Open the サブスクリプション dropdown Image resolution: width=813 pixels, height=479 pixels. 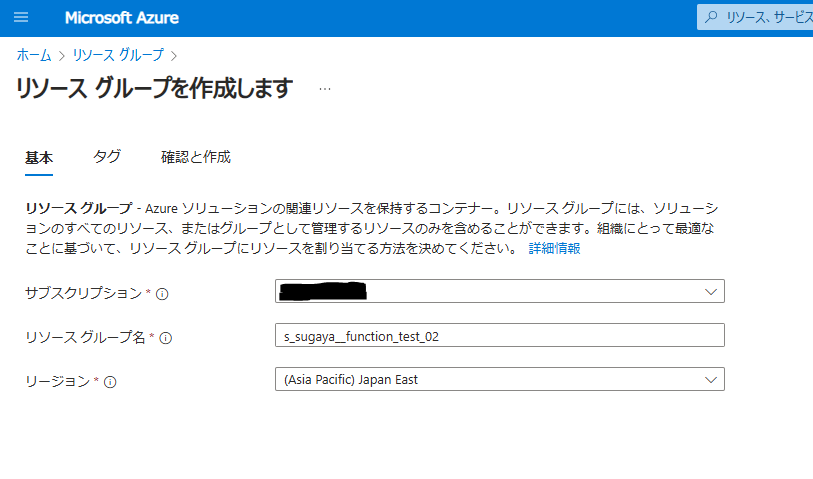[x=500, y=291]
